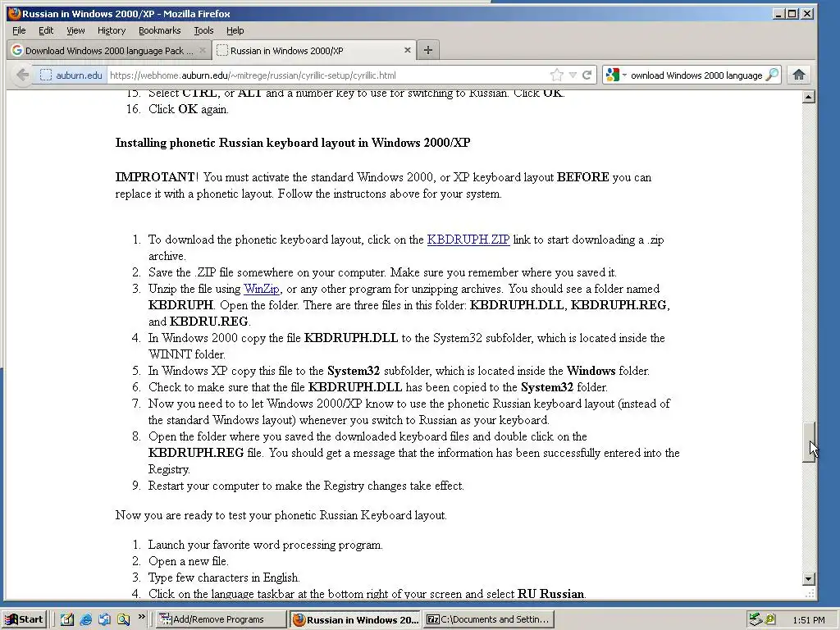Follow the WinZip link
The width and height of the screenshot is (840, 630).
coord(262,289)
